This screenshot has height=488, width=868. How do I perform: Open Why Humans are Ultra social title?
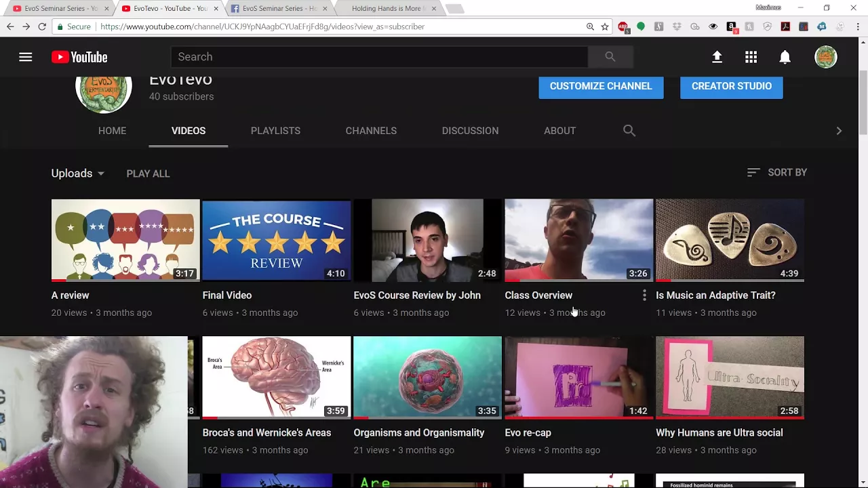[719, 432]
